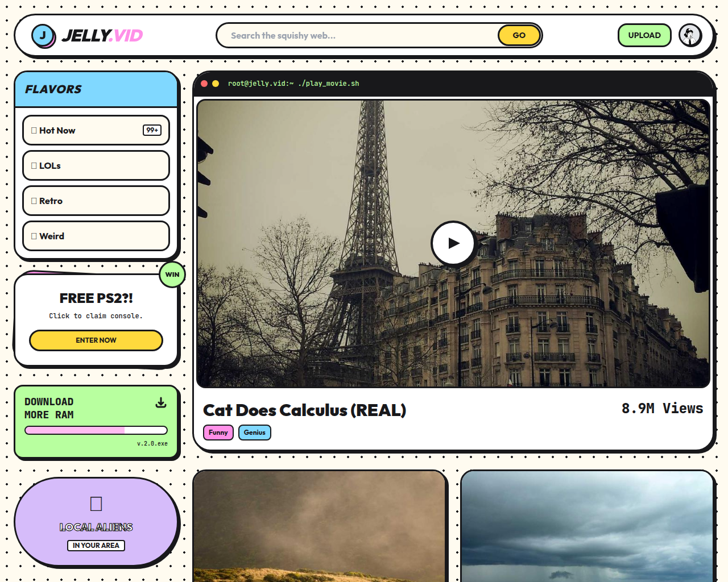The height and width of the screenshot is (582, 728).
Task: Focus the 'Search the squishy web' field
Action: pyautogui.click(x=358, y=35)
